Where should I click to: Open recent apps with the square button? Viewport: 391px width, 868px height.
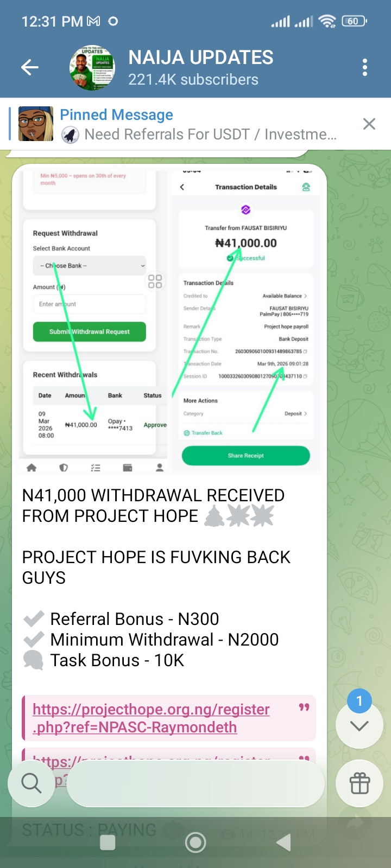(x=108, y=843)
